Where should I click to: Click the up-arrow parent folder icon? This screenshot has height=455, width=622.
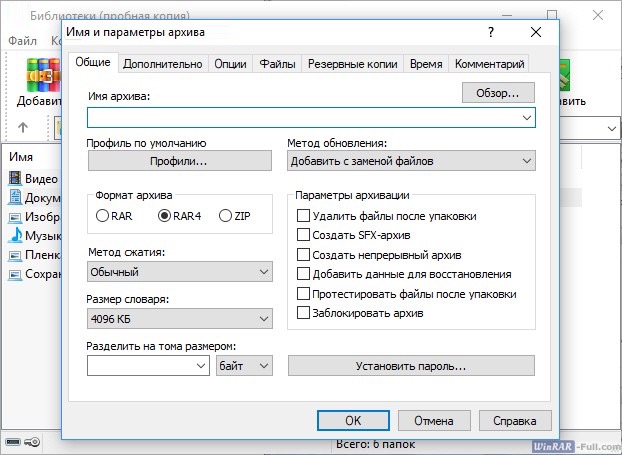click(23, 127)
